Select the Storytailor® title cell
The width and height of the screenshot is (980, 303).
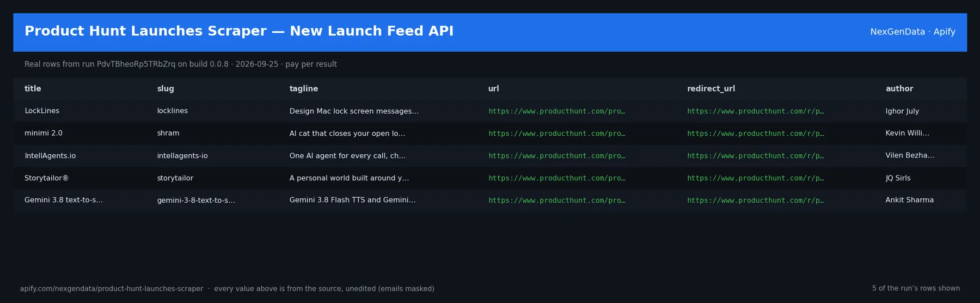(x=46, y=178)
